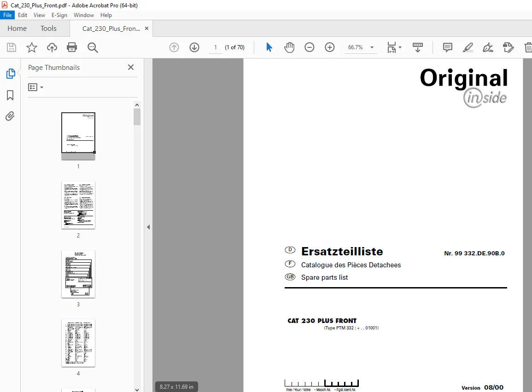
Task: Add a comment sticky note
Action: [x=448, y=47]
